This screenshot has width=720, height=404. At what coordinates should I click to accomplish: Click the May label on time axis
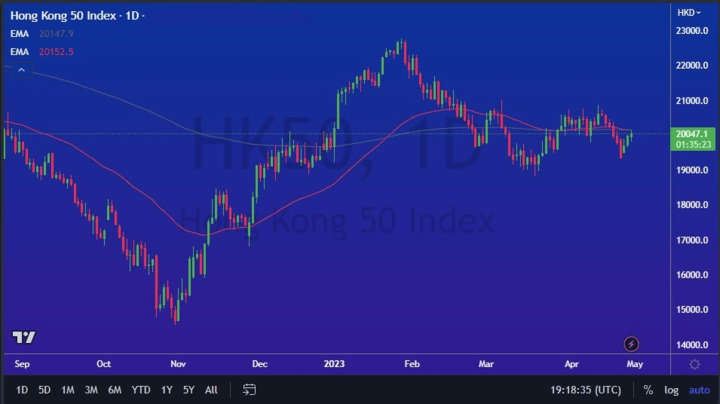pos(635,364)
